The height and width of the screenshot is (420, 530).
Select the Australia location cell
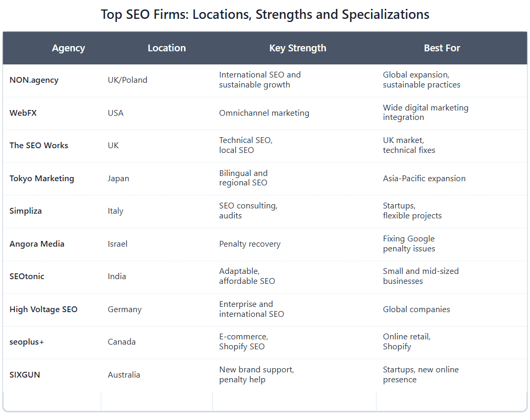click(x=124, y=375)
